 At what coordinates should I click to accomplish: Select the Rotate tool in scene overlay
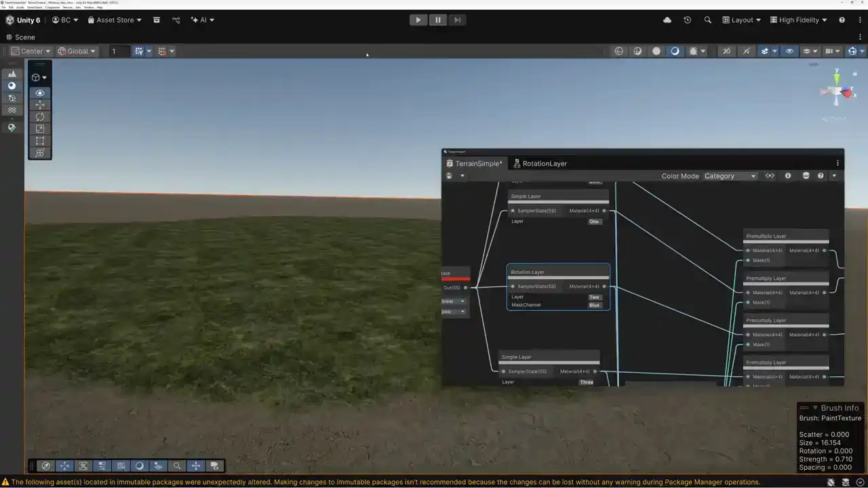click(40, 117)
